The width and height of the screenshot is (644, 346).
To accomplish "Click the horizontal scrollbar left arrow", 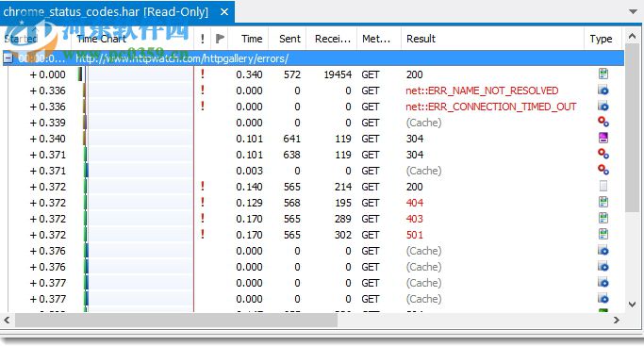I will (7, 320).
